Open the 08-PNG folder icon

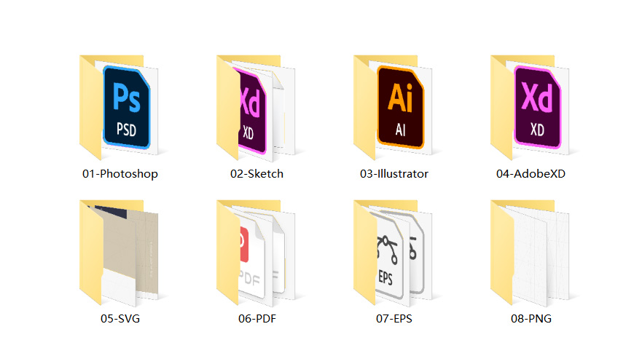[x=531, y=252]
